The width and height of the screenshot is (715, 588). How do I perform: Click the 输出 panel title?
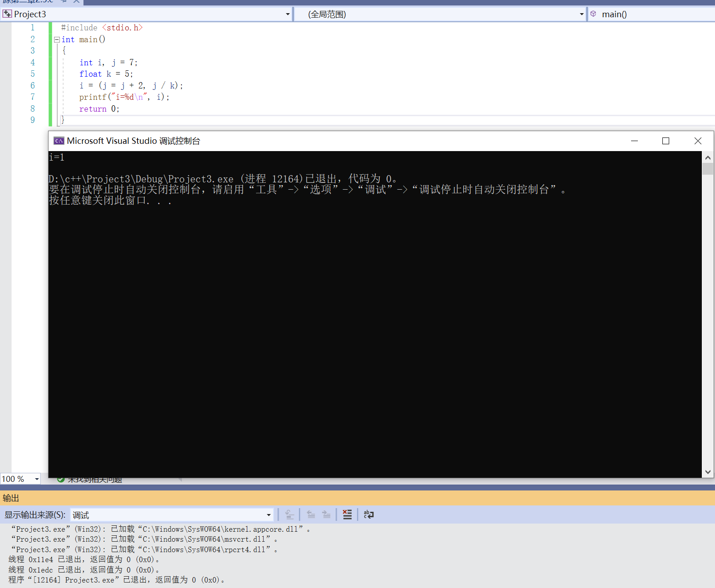[x=11, y=498]
